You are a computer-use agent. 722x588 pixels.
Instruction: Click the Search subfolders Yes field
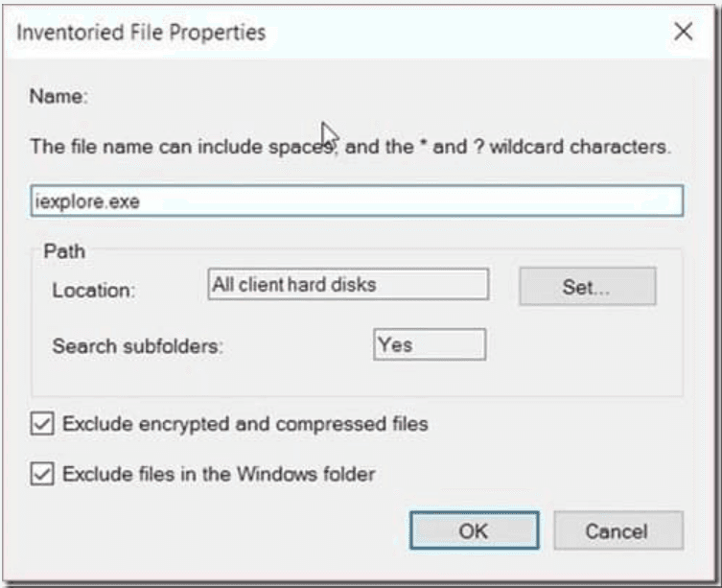pos(429,344)
